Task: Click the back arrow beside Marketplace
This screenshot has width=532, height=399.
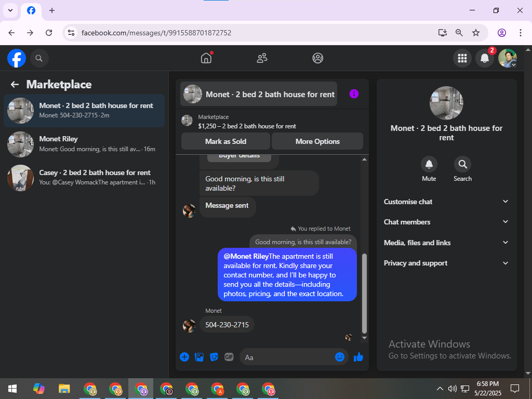Action: (15, 85)
